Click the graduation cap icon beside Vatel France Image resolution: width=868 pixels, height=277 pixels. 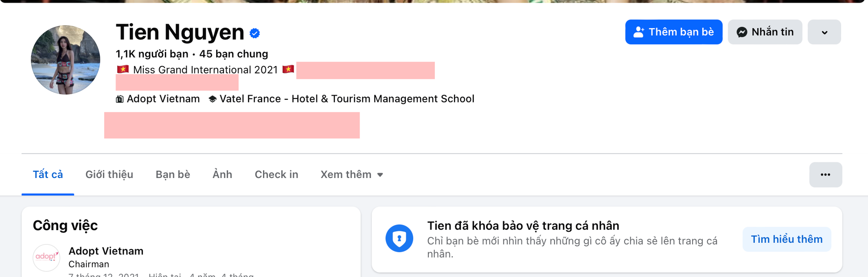pyautogui.click(x=212, y=99)
